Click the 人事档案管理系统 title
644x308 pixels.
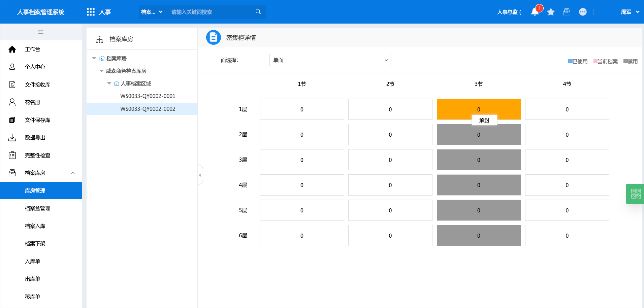pos(41,12)
